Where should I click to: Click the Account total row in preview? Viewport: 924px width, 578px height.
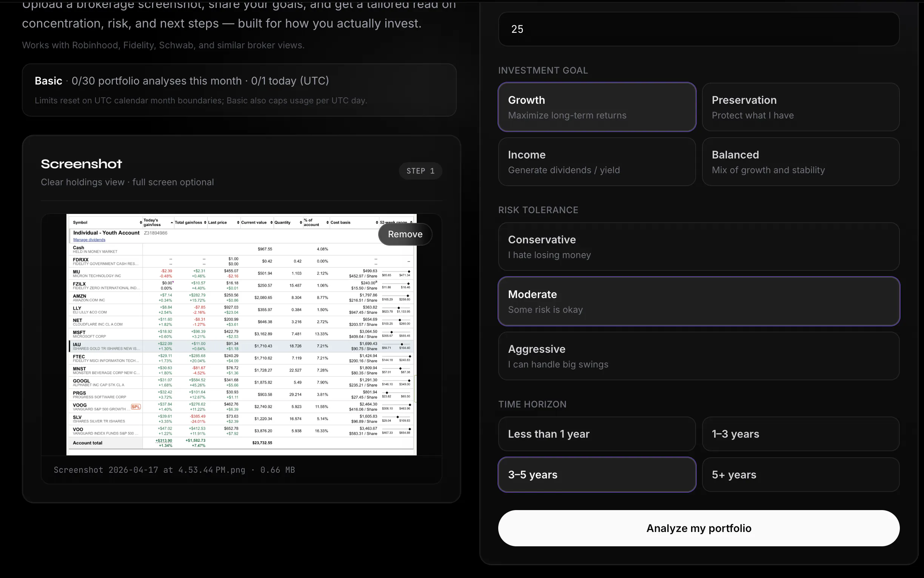(241, 443)
